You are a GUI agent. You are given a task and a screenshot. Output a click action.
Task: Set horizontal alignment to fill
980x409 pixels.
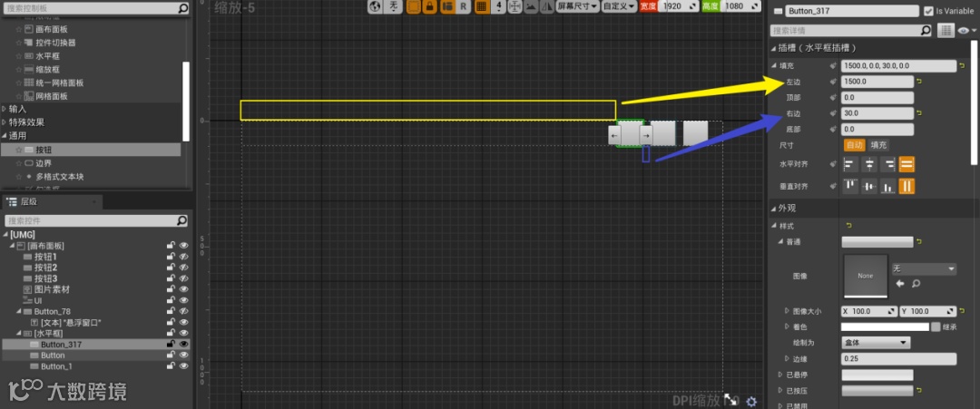[x=906, y=164]
